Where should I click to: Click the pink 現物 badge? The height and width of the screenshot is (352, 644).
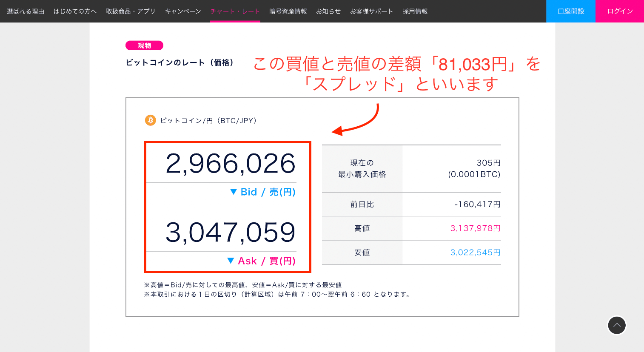[x=144, y=45]
